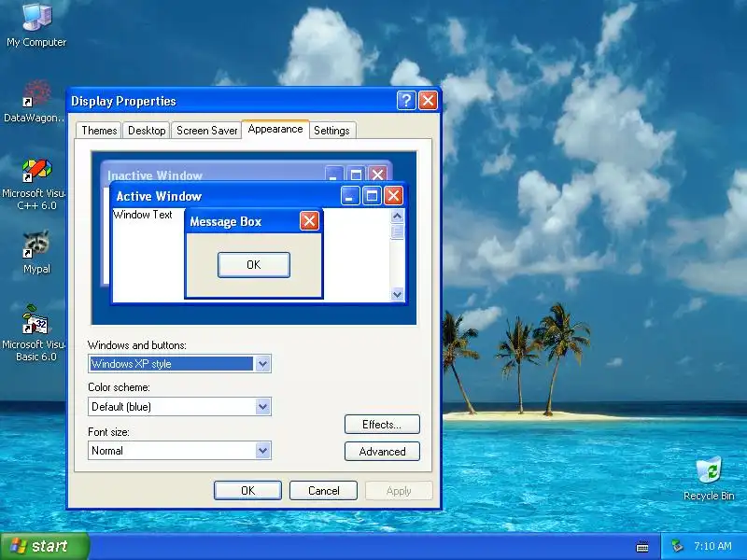
Task: Click the Active Window preview close icon
Action: click(393, 196)
